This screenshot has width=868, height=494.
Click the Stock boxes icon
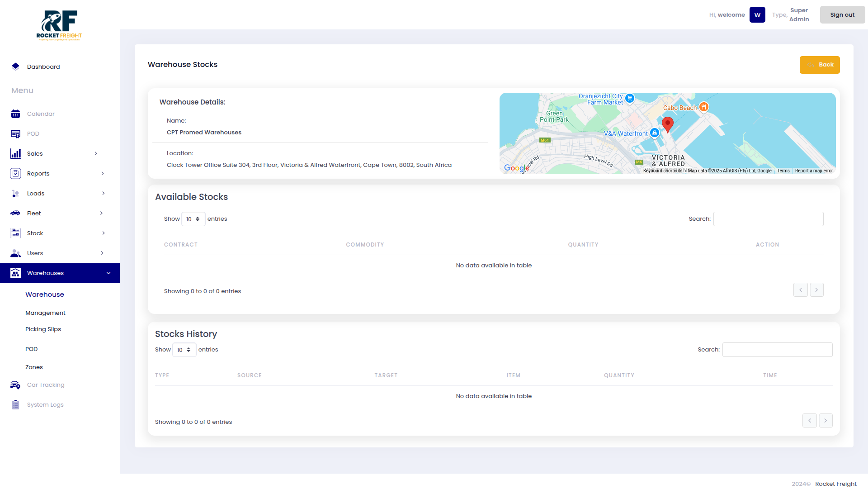[x=15, y=233]
